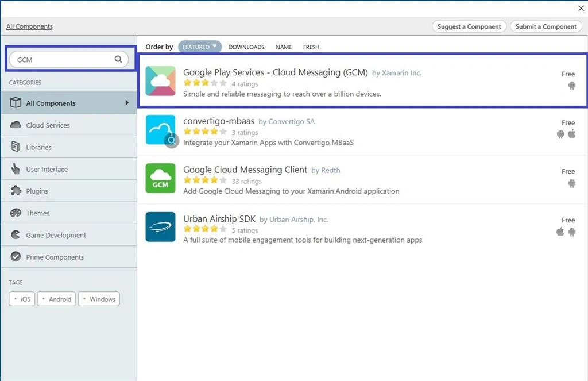Sort results by FRESH
The image size is (588, 381).
pos(311,47)
